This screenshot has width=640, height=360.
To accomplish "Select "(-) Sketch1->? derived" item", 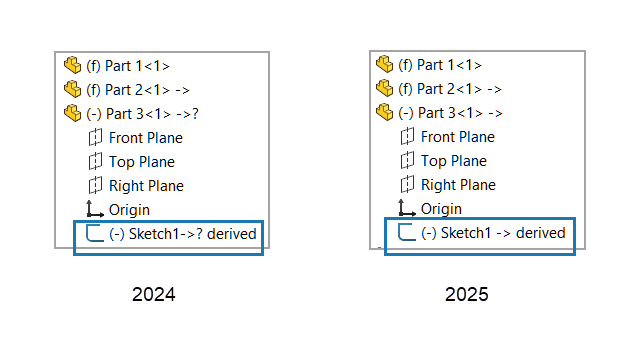I will (x=183, y=234).
